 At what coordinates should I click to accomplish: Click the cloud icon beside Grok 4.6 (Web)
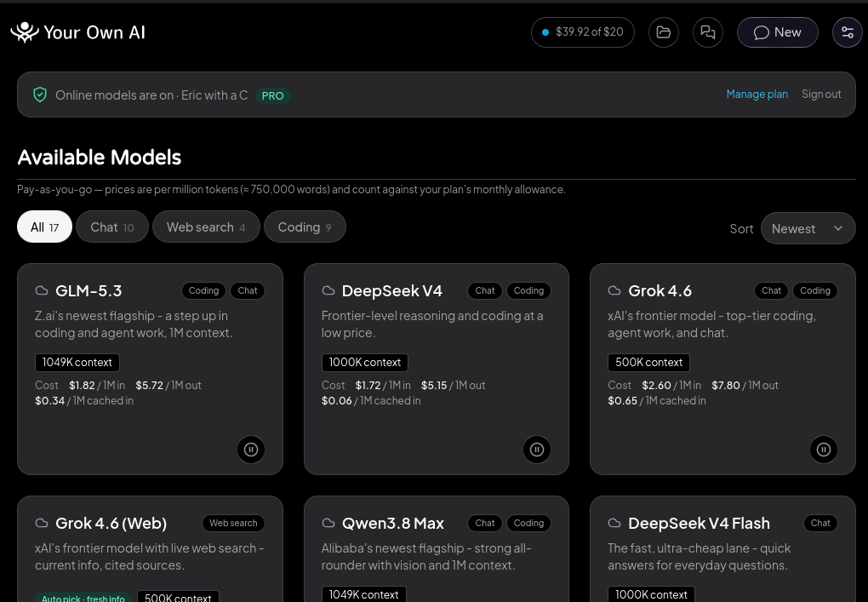coord(42,523)
